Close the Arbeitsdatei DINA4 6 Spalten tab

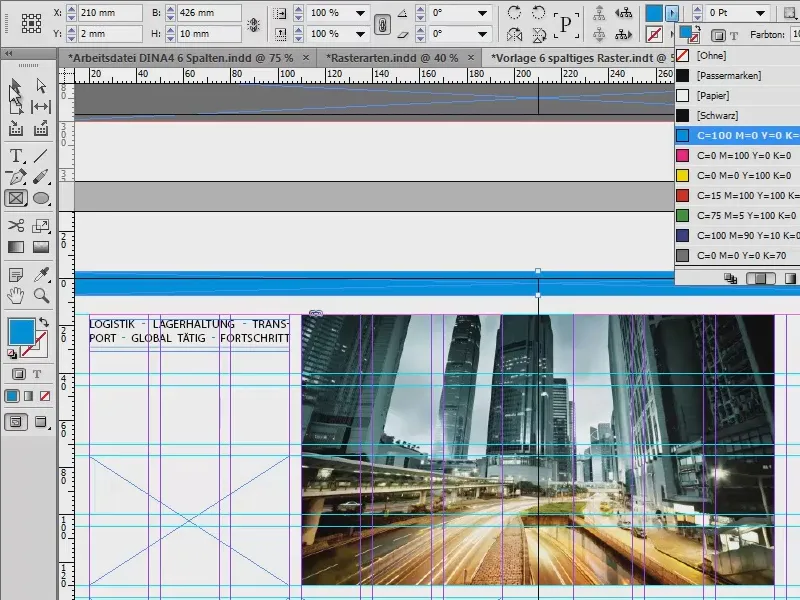tap(306, 58)
